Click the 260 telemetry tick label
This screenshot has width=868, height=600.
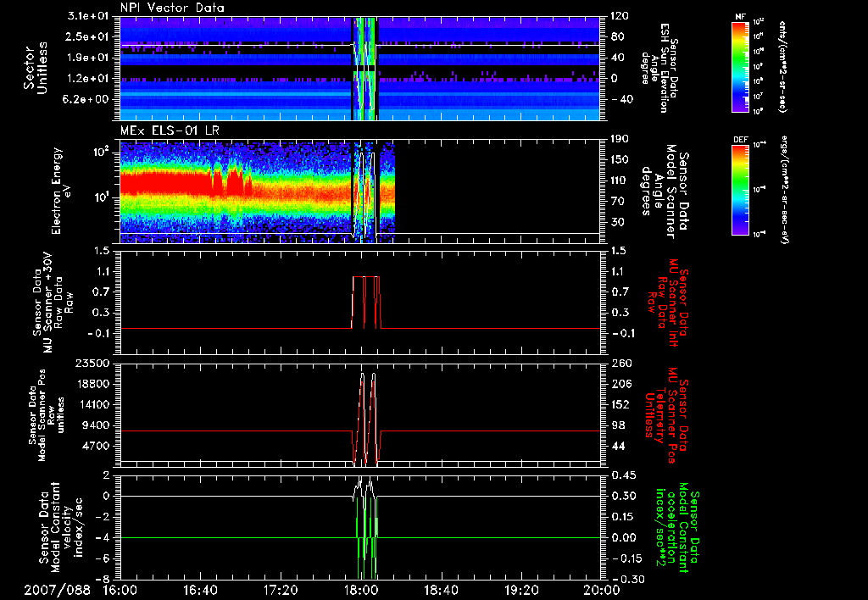[x=622, y=363]
